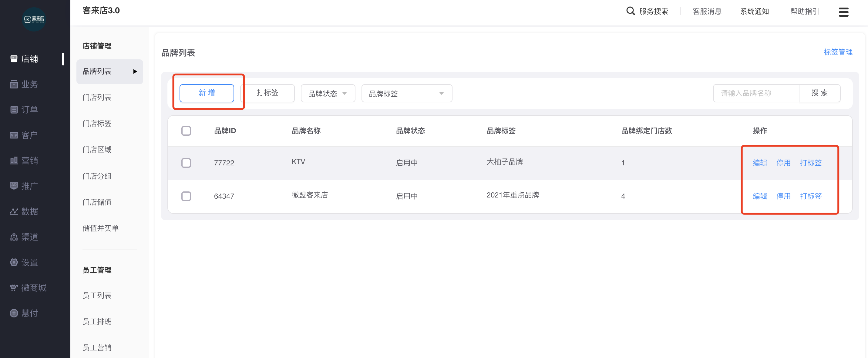This screenshot has height=358, width=868.
Task: Click the brand name 微盟客来店 cell
Action: [x=310, y=195]
